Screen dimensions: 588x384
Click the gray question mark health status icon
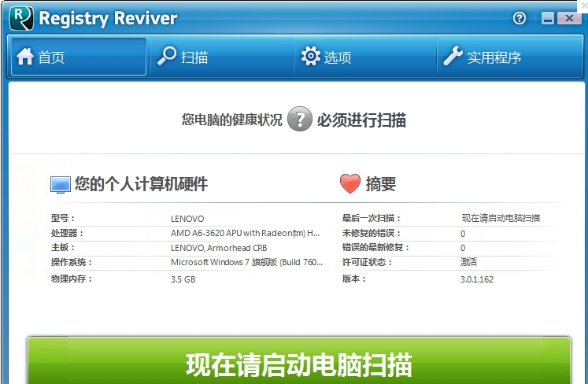pos(299,120)
